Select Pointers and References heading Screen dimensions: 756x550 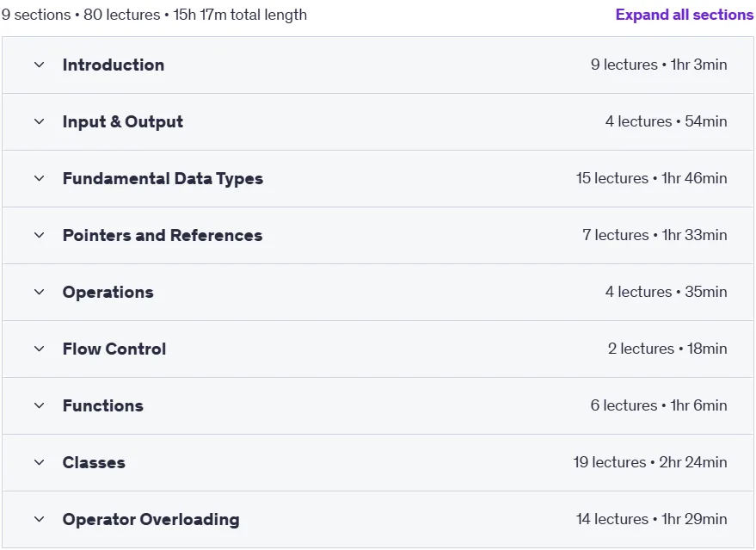pos(163,236)
